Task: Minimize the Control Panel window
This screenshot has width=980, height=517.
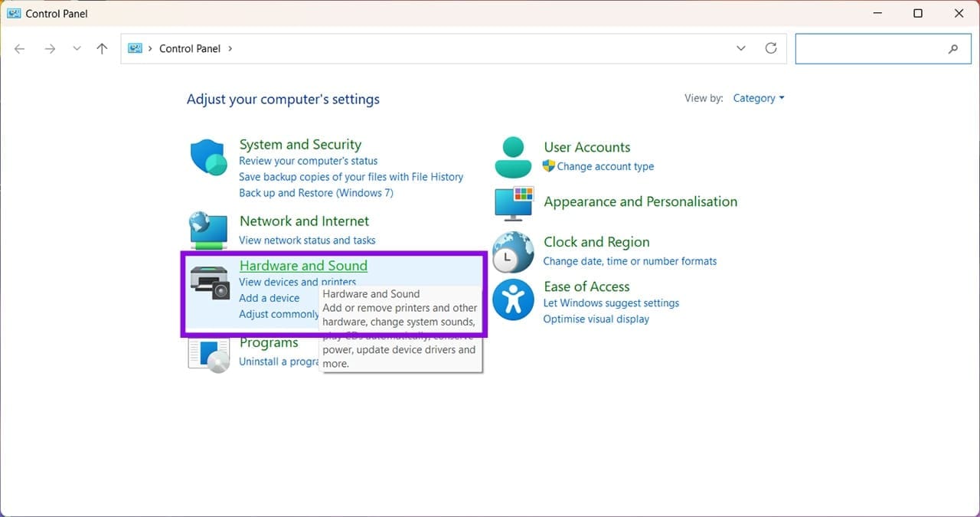Action: click(877, 13)
